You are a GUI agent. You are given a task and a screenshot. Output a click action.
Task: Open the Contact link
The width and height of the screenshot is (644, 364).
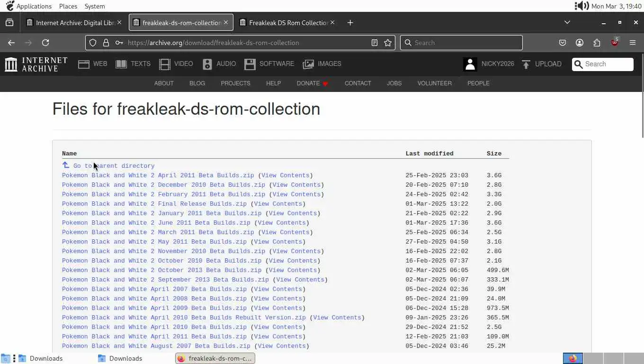tap(358, 83)
